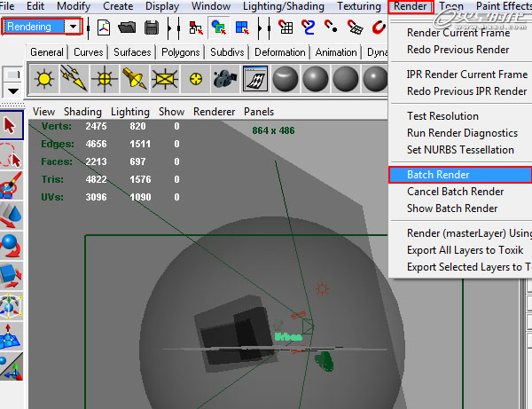Create an Ambient Light from shelf

44,79
